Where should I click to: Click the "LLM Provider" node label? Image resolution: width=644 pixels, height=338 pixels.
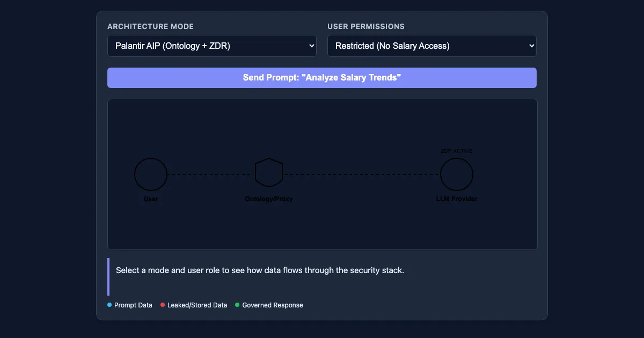coord(457,199)
